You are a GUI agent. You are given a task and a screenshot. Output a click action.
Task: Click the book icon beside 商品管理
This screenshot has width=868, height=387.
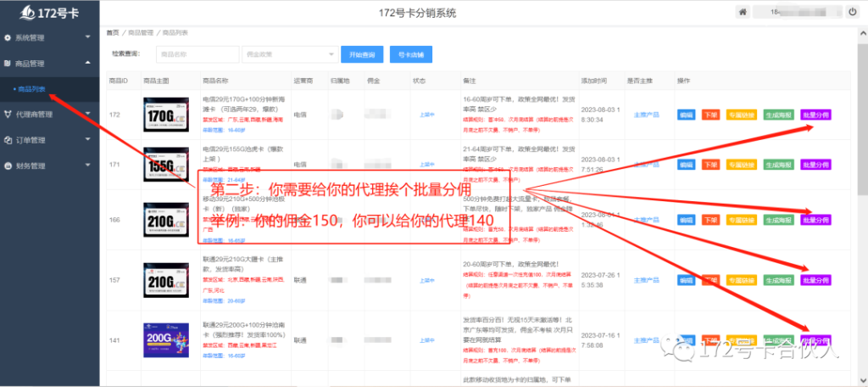coord(8,64)
